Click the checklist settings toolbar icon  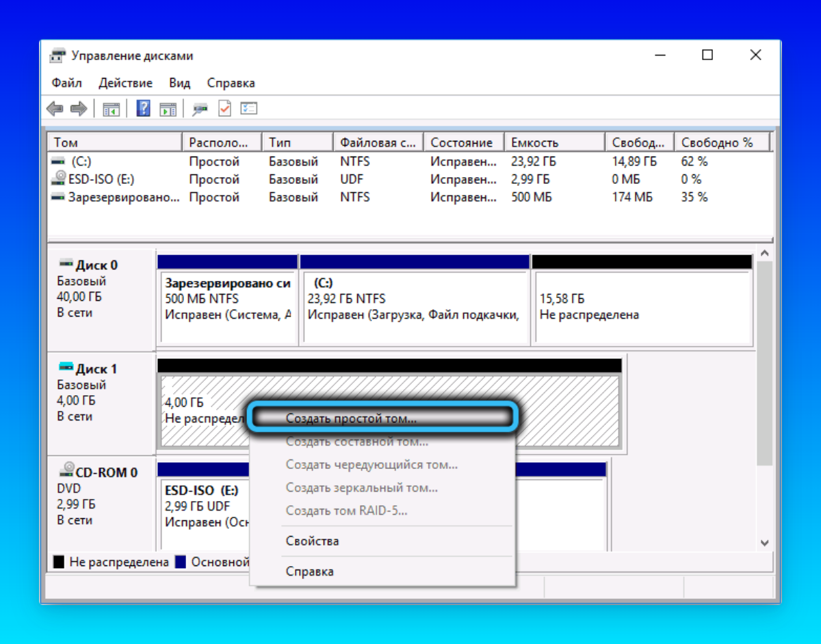tap(248, 109)
